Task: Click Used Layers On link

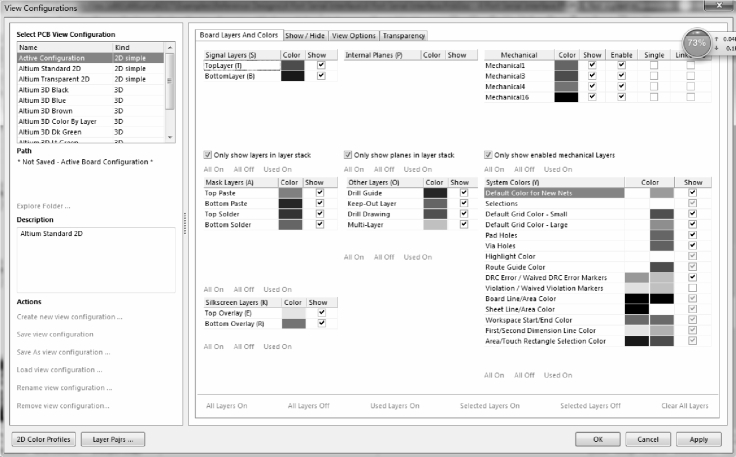Action: (395, 406)
